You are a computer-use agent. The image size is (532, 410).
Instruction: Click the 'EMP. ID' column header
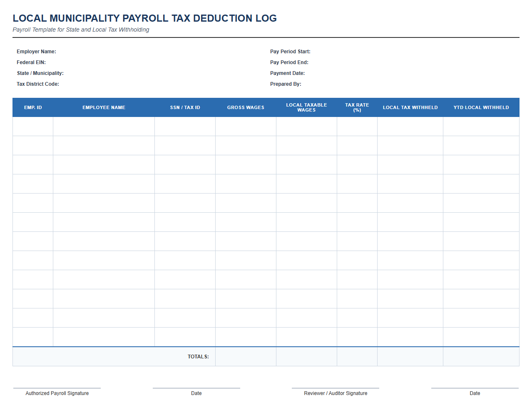pos(33,107)
